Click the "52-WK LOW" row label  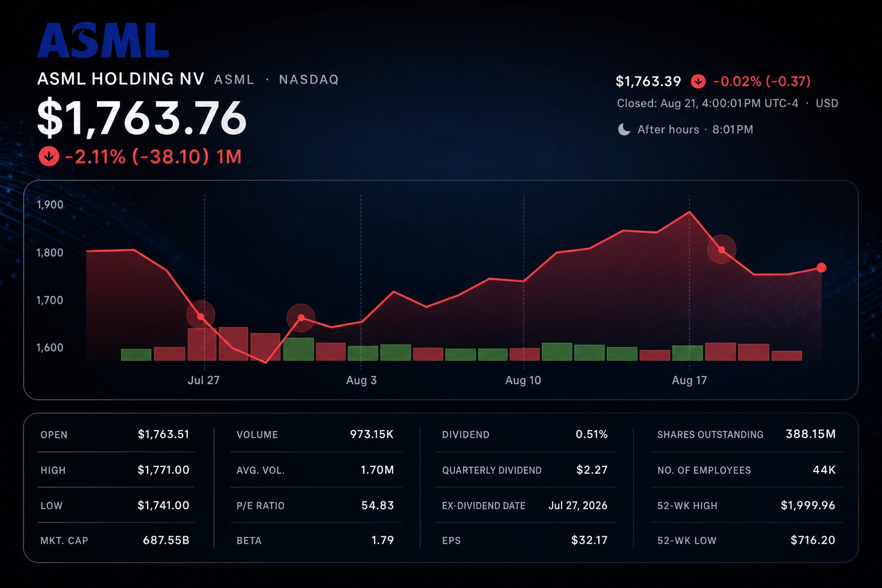687,541
